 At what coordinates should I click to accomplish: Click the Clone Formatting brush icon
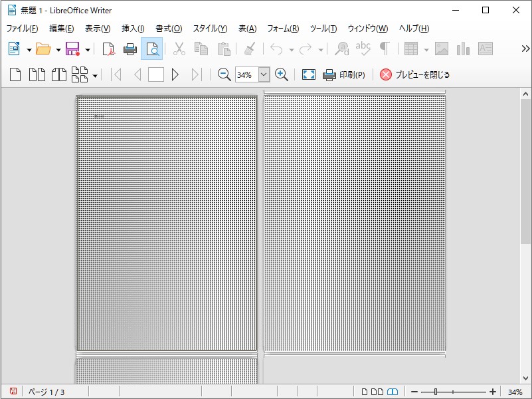(250, 49)
